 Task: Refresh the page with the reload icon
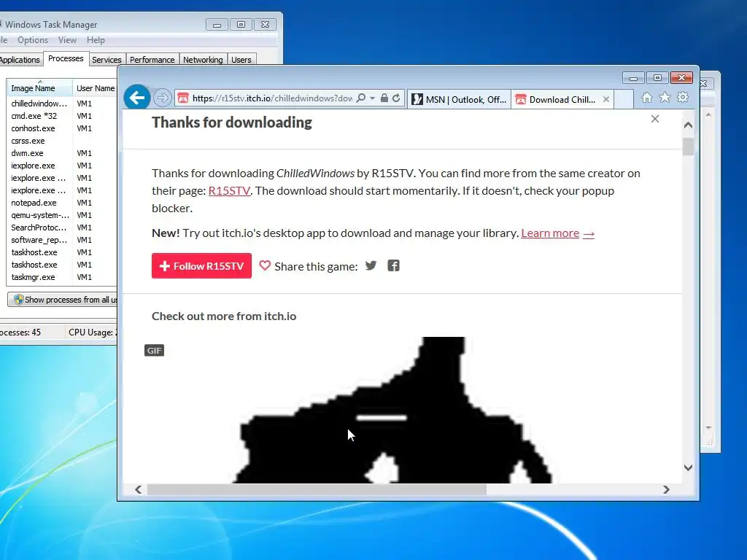(x=396, y=98)
